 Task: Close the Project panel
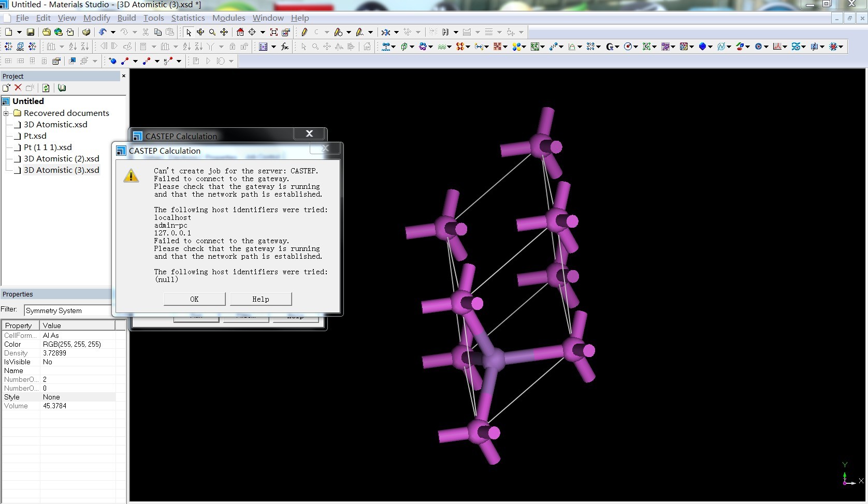pyautogui.click(x=124, y=76)
